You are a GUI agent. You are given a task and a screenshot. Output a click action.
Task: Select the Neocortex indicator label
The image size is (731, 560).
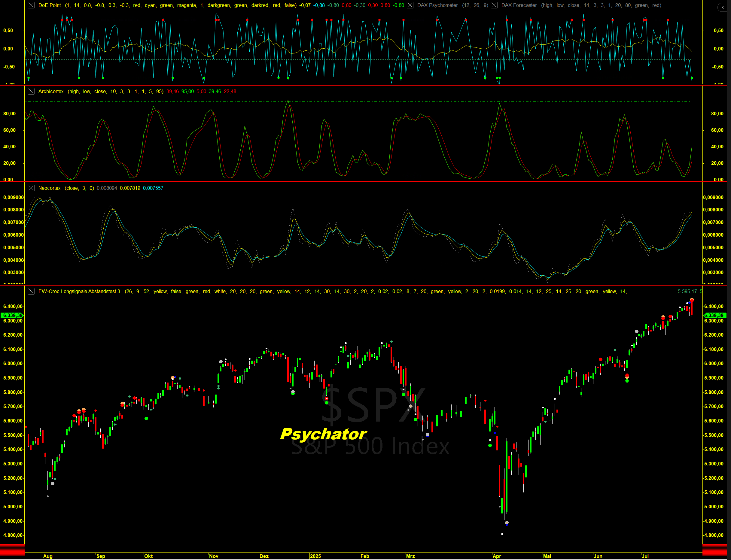point(49,188)
